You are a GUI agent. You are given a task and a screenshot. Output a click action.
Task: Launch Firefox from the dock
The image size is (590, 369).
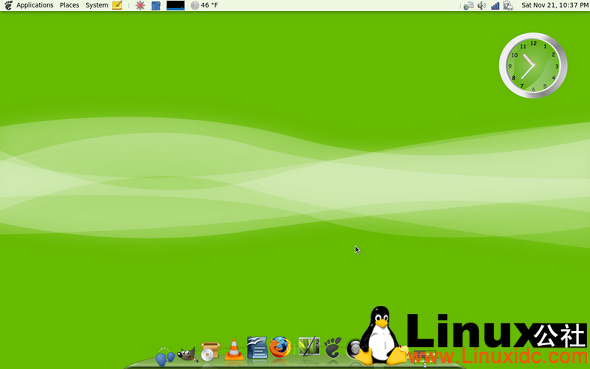point(280,347)
